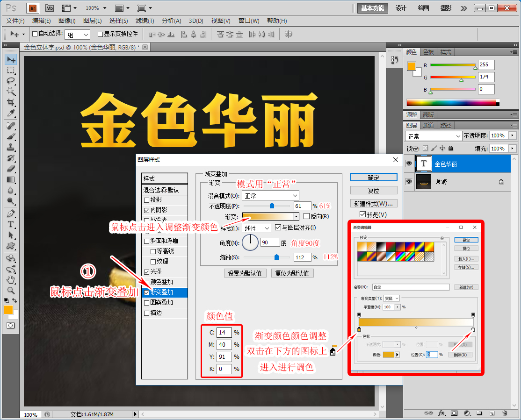Select the Eyedropper tool
This screenshot has width=521, height=420.
pyautogui.click(x=10, y=114)
